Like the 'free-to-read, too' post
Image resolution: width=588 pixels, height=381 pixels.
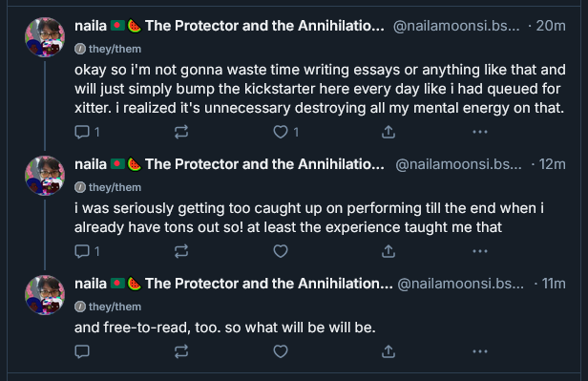pos(281,351)
